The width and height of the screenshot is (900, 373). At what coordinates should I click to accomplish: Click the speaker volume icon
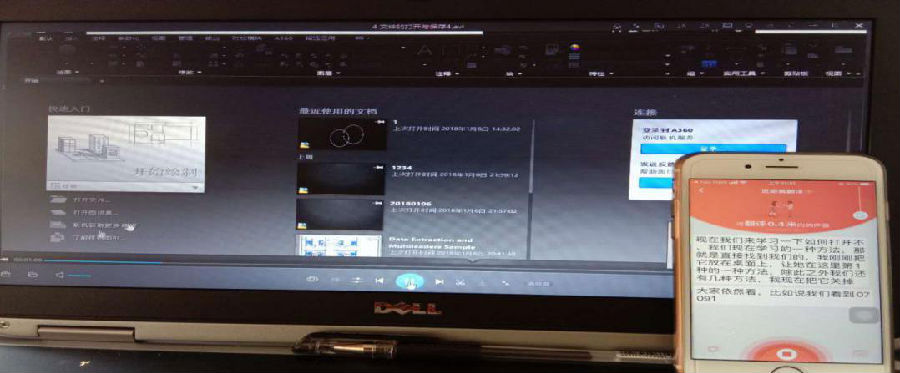click(59, 275)
